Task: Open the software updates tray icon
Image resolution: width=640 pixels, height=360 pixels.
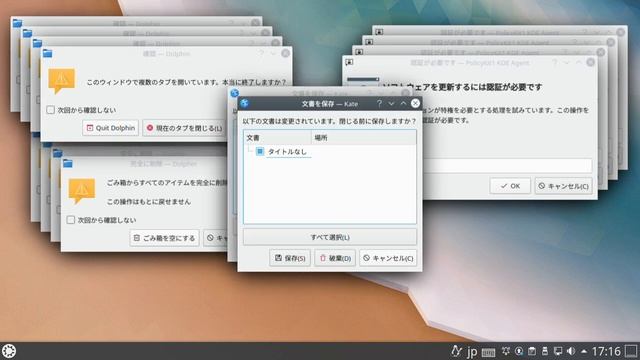Action: pos(519,351)
